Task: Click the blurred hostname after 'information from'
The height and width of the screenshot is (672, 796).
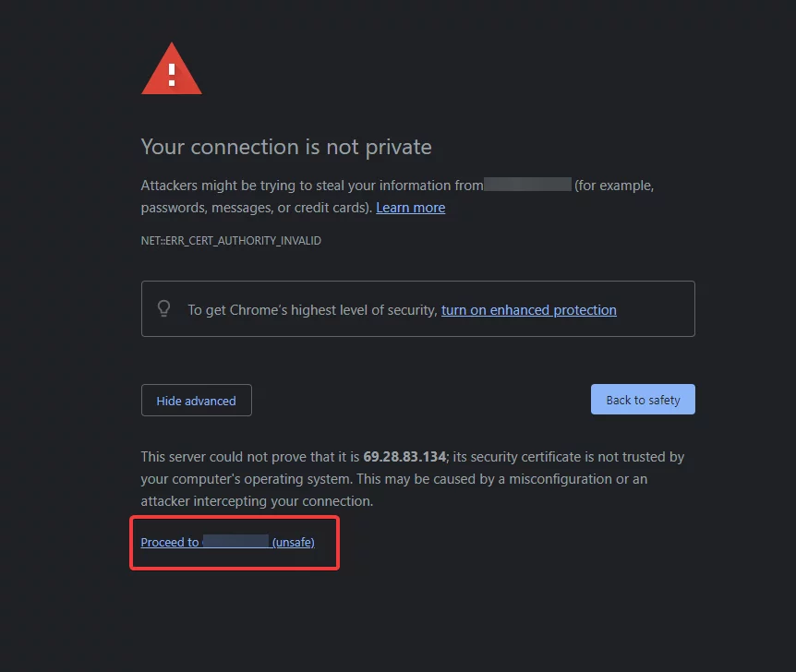Action: tap(527, 185)
